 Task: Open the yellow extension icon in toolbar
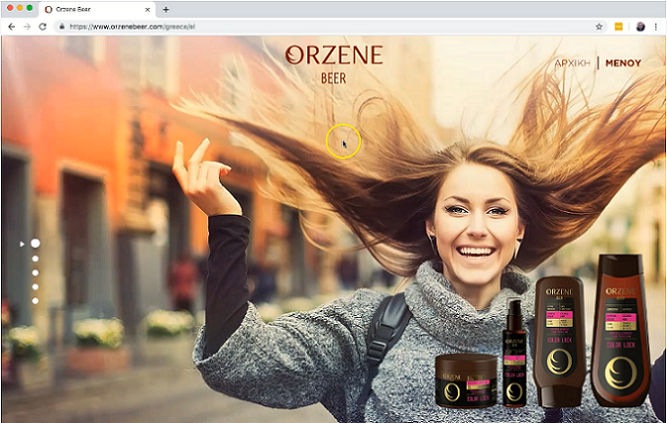[619, 27]
